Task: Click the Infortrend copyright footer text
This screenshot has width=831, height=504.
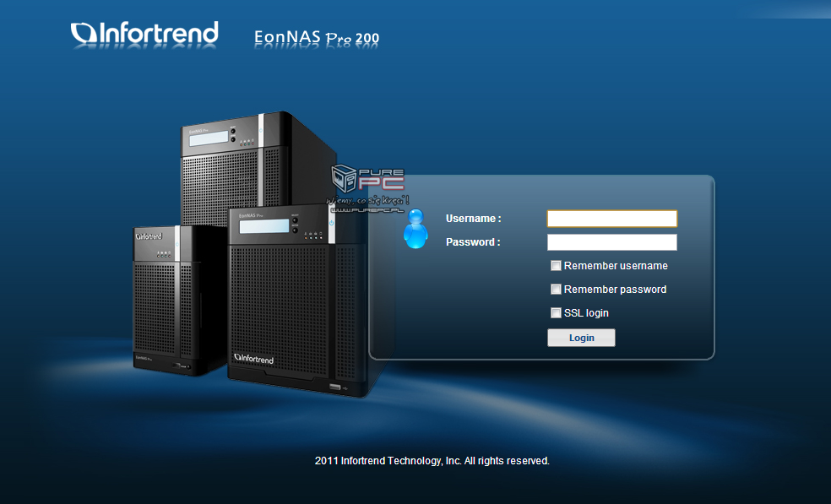Action: 432,461
